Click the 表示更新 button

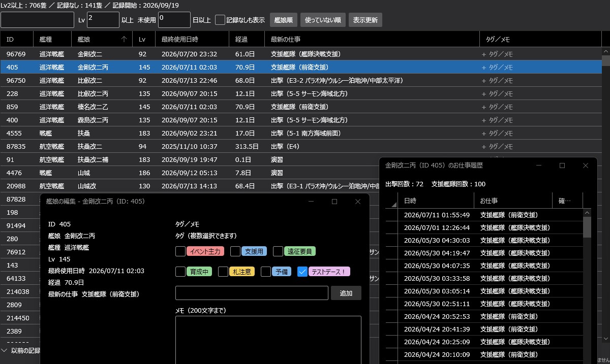click(x=365, y=20)
